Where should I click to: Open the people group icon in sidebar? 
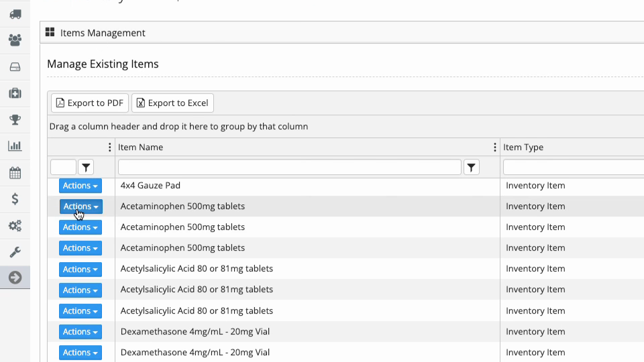click(x=15, y=40)
